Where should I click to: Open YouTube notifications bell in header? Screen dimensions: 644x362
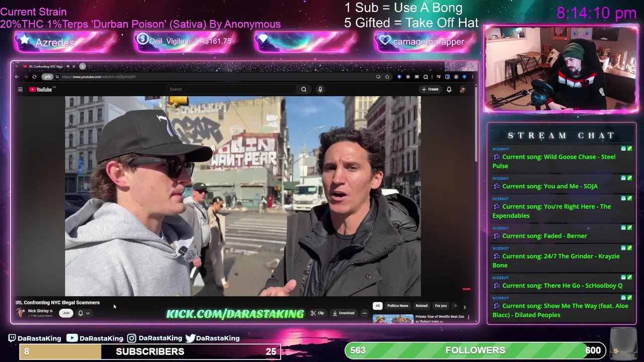tap(449, 89)
